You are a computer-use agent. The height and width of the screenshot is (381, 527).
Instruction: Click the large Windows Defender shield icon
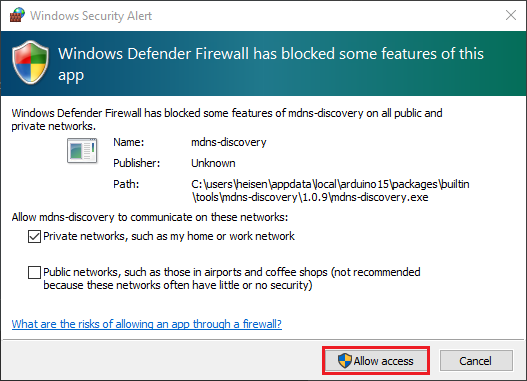click(30, 62)
